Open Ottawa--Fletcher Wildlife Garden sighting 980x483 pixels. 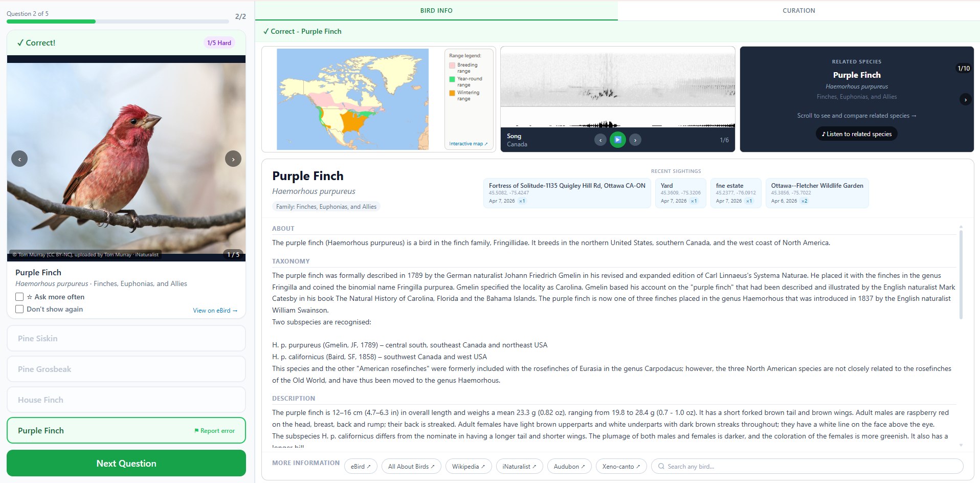(x=817, y=193)
